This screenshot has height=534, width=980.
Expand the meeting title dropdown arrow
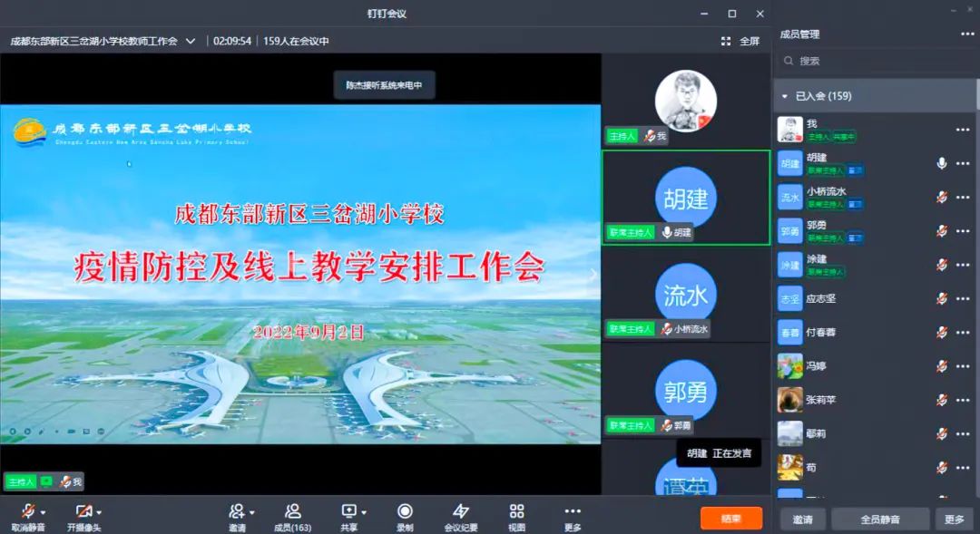pyautogui.click(x=191, y=41)
